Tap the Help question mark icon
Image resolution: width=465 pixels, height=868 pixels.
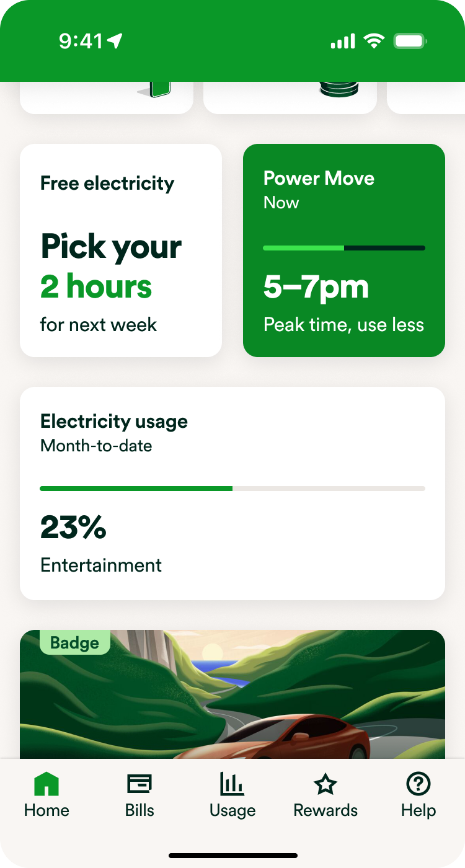[418, 784]
